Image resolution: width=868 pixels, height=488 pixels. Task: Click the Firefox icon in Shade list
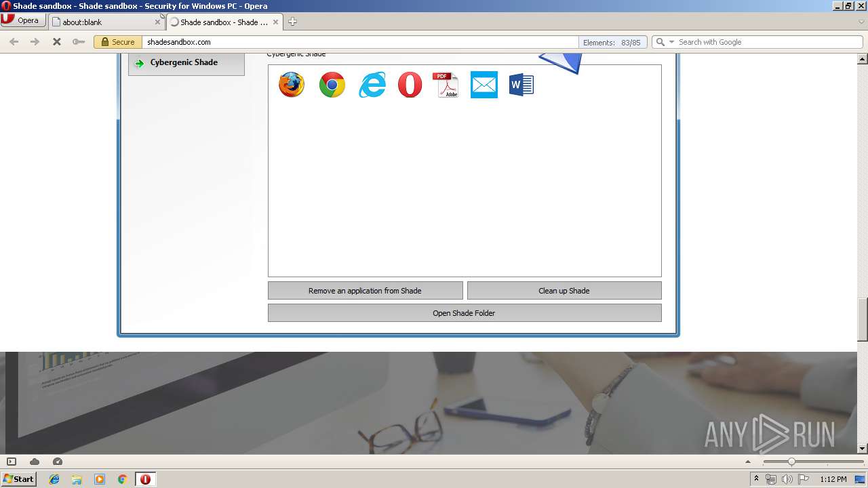click(292, 85)
